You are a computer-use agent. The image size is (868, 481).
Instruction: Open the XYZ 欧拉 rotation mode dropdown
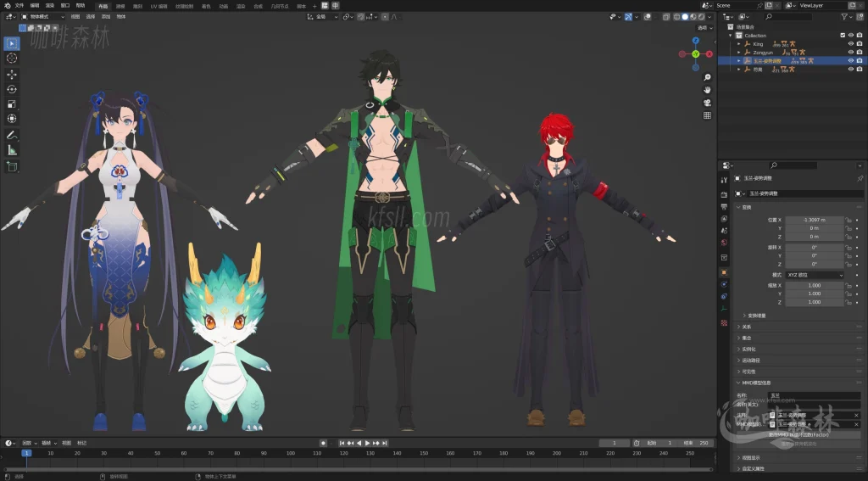[x=815, y=275]
